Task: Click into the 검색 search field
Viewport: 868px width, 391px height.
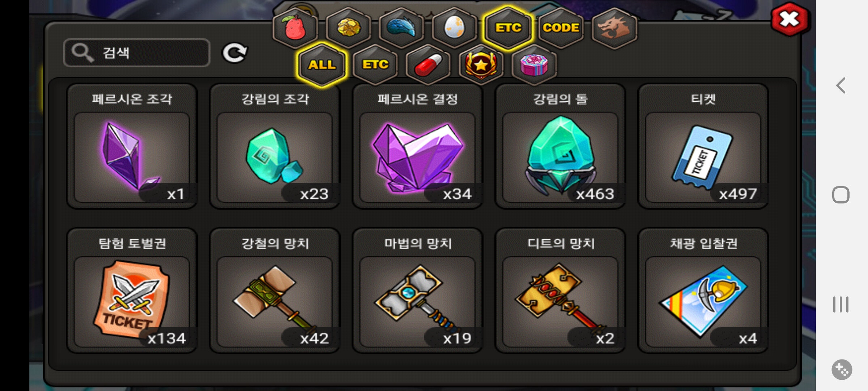Action: tap(137, 53)
